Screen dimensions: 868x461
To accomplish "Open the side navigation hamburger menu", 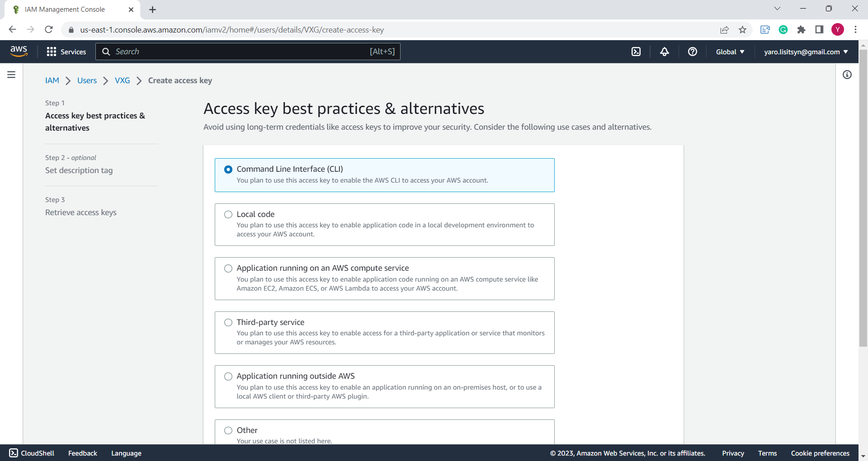I will pyautogui.click(x=11, y=74).
